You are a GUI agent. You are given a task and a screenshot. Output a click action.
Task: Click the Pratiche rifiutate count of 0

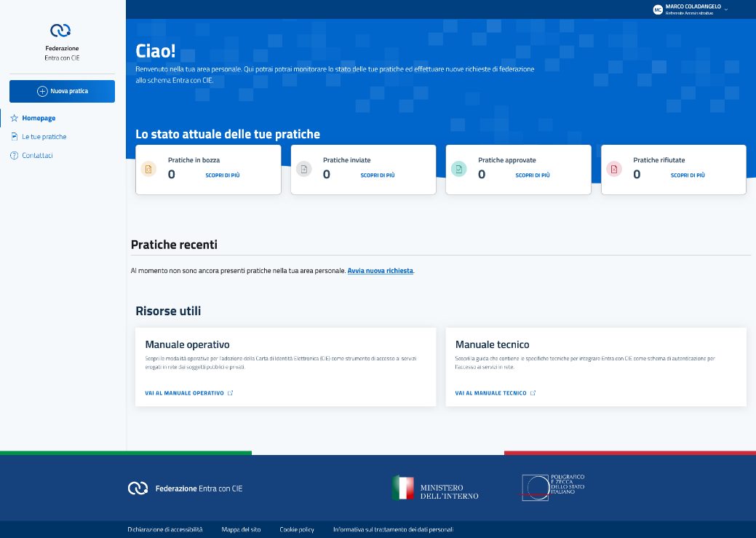tap(637, 175)
